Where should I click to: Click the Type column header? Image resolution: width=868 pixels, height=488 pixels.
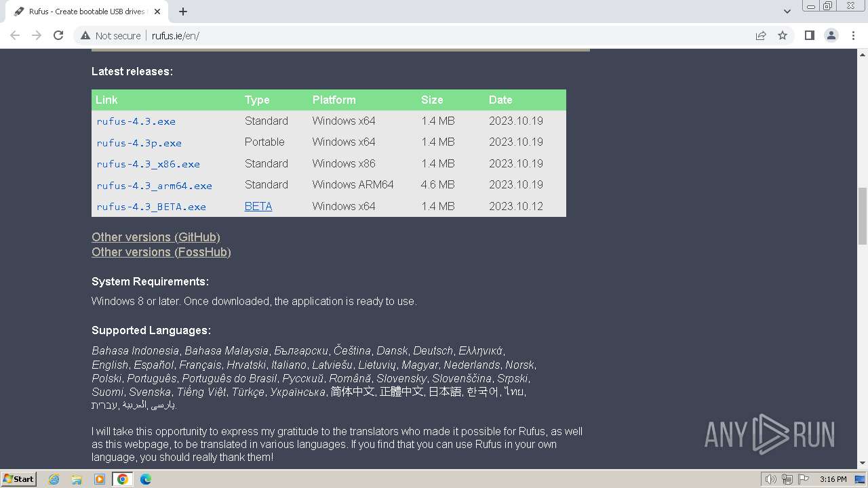click(257, 100)
